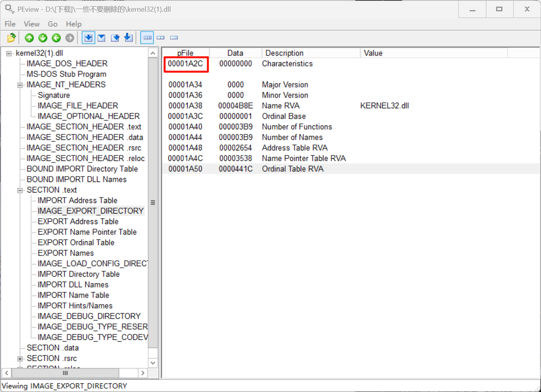The width and height of the screenshot is (541, 392).
Task: Go back with the green left arrow
Action: pos(56,38)
